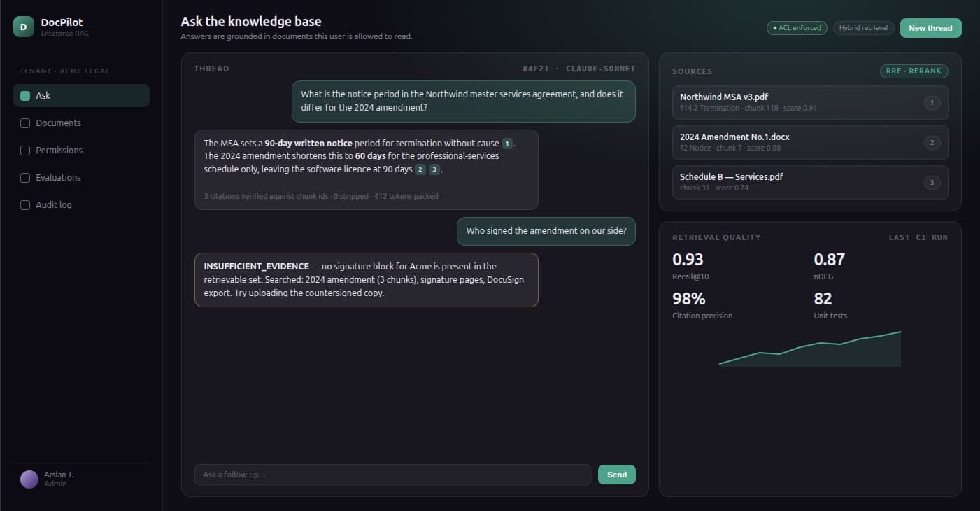Click '3 citations verified against chunk ids' line
Image resolution: width=980 pixels, height=511 pixels.
321,196
